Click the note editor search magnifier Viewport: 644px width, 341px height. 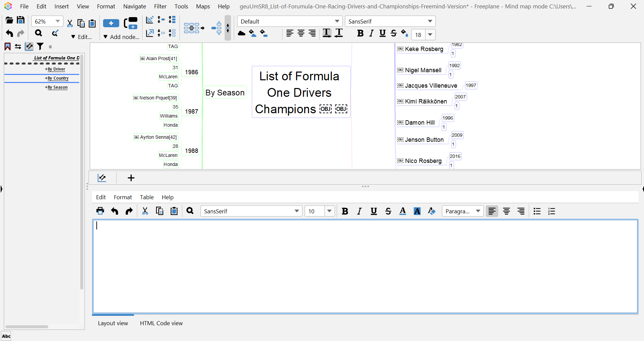point(190,211)
